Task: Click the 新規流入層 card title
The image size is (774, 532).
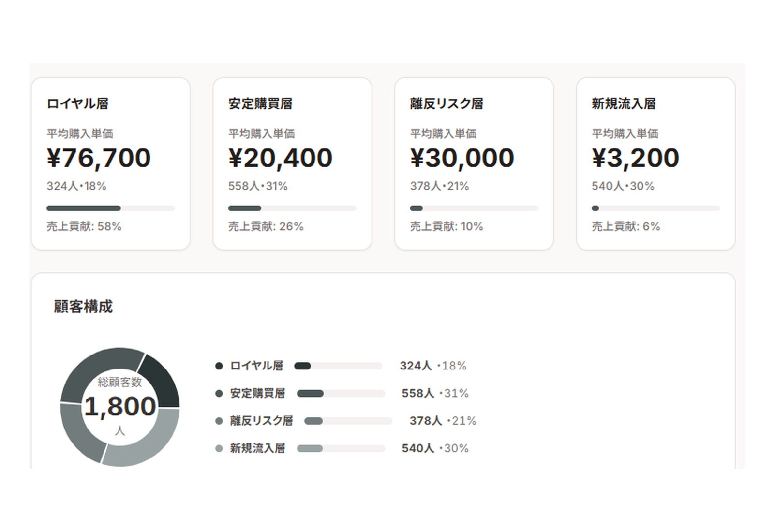Action: [624, 103]
